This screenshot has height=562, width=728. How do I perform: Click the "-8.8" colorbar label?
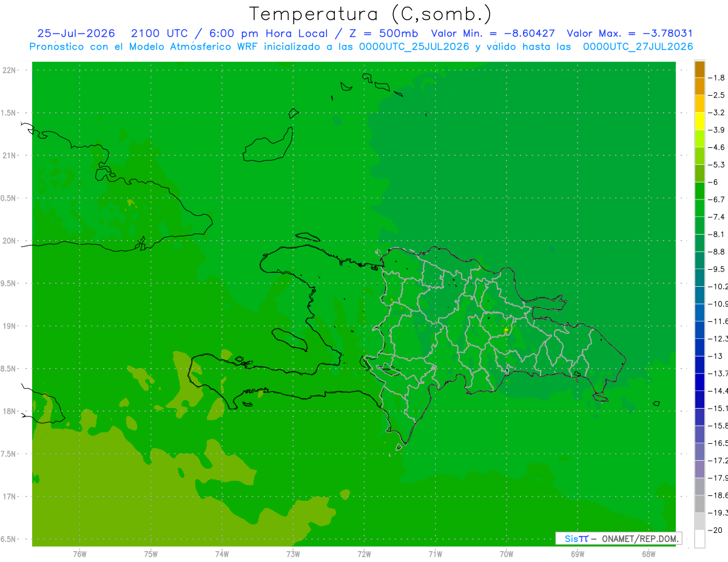[718, 252]
